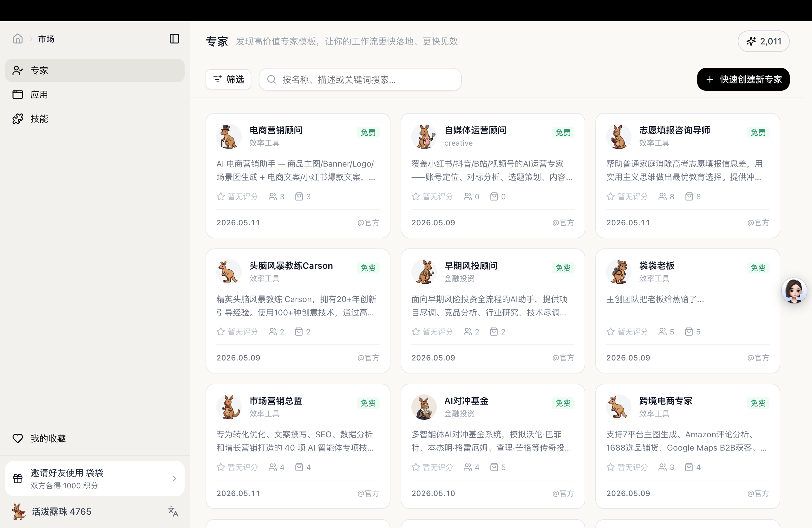Open the 早期风投顾问 card title
This screenshot has width=812, height=528.
coord(471,266)
